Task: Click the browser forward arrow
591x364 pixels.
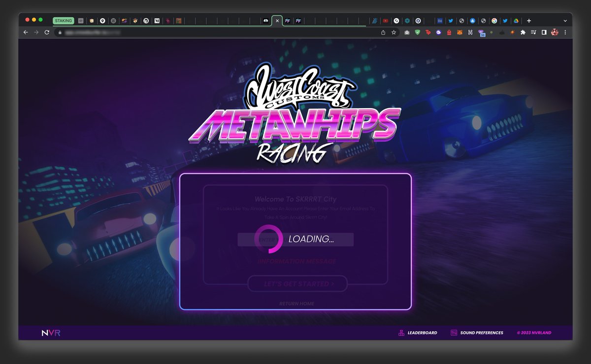Action: [36, 32]
